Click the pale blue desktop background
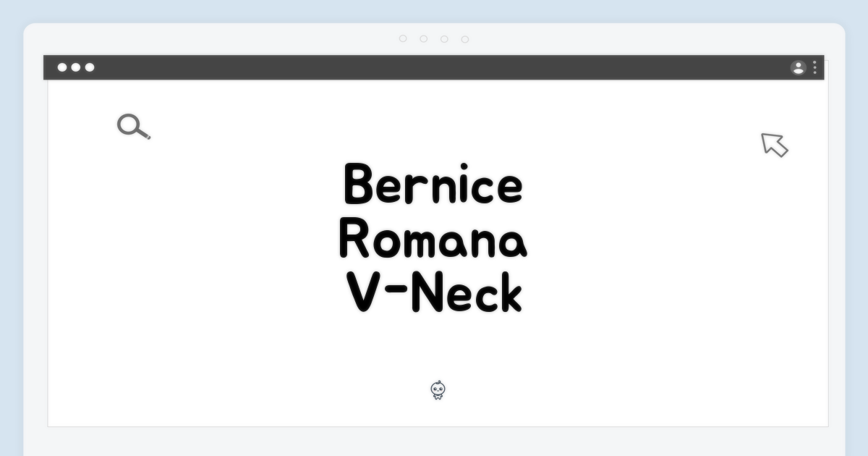This screenshot has height=456, width=868. tap(10, 217)
